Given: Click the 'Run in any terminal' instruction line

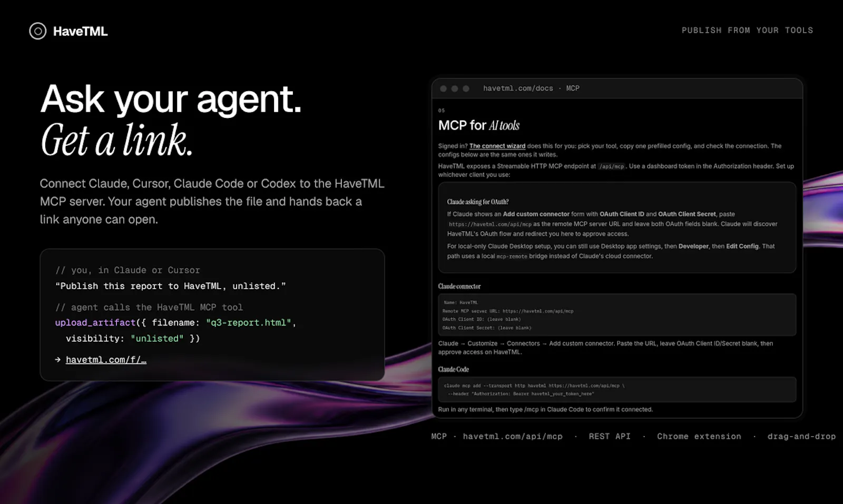Looking at the screenshot, I should 545,409.
